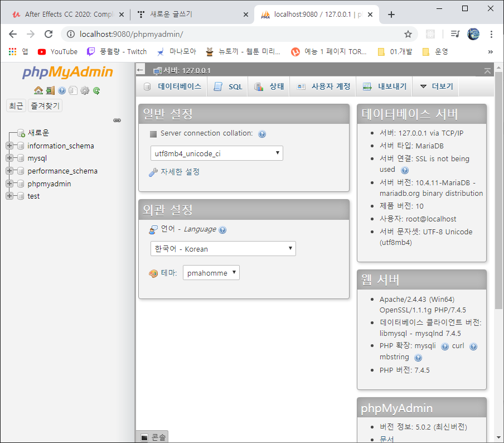Expand the information_schema database tree

tap(9, 146)
